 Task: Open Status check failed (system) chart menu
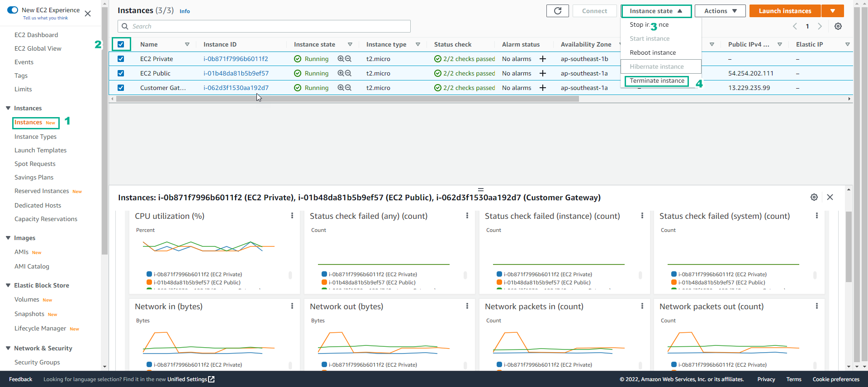tap(817, 216)
